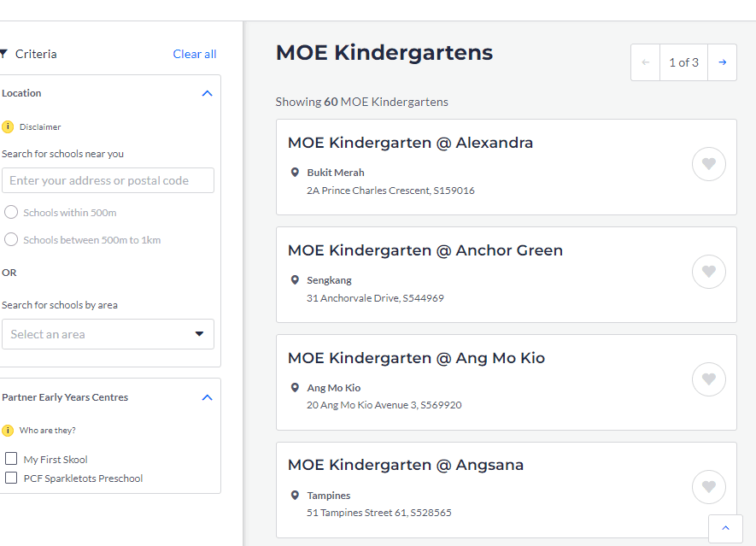Choose Schools between 500m to 1km
Viewport: 756px width, 546px height.
coord(11,239)
